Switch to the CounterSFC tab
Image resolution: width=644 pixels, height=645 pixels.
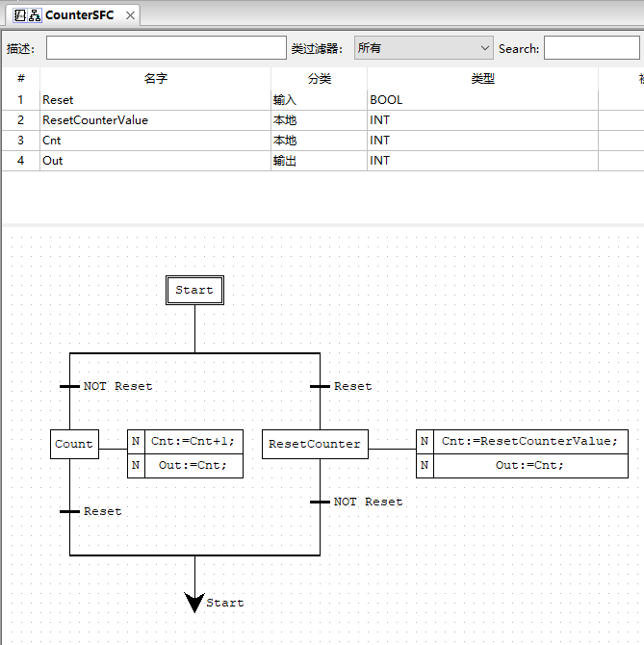tap(79, 14)
